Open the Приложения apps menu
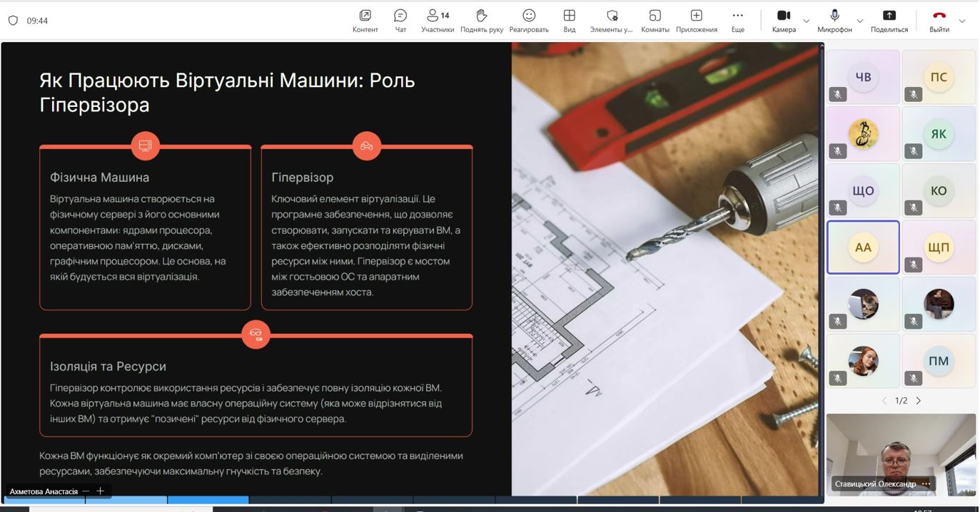This screenshot has width=980, height=512. coord(696,20)
